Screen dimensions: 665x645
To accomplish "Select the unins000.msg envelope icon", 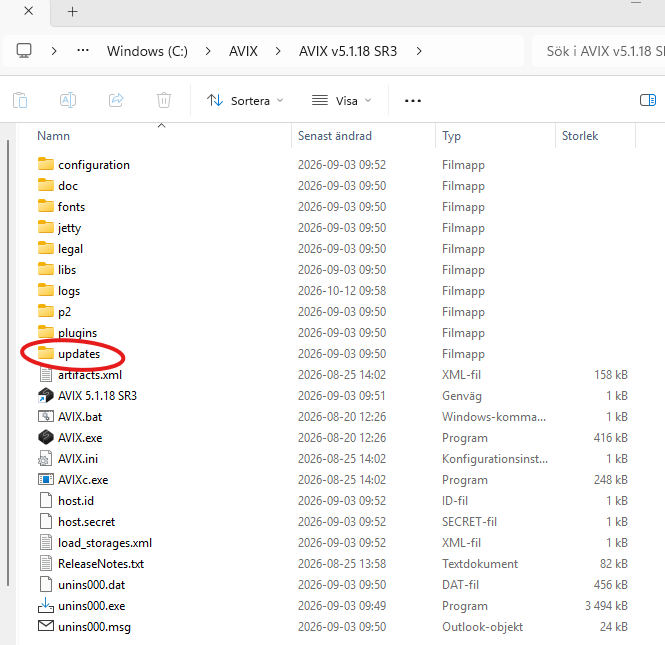I will pyautogui.click(x=46, y=626).
